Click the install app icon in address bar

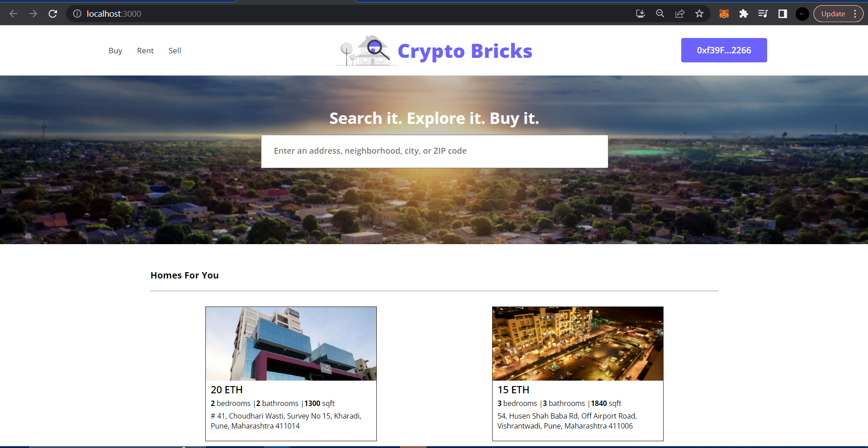tap(640, 14)
